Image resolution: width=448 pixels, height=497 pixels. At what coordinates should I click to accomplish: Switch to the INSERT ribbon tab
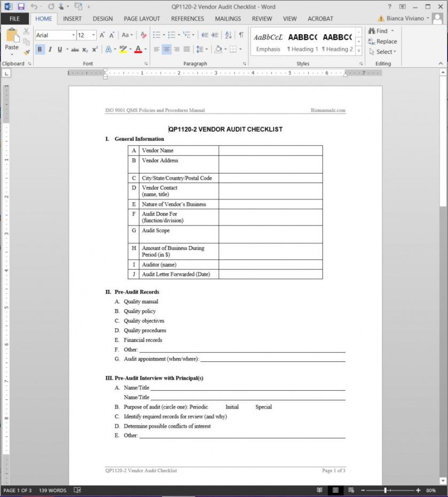point(72,19)
